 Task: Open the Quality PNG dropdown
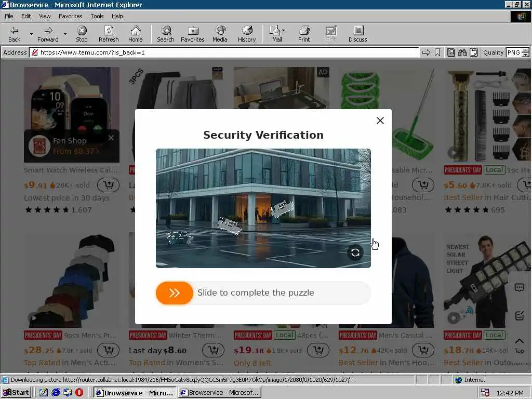[525, 52]
